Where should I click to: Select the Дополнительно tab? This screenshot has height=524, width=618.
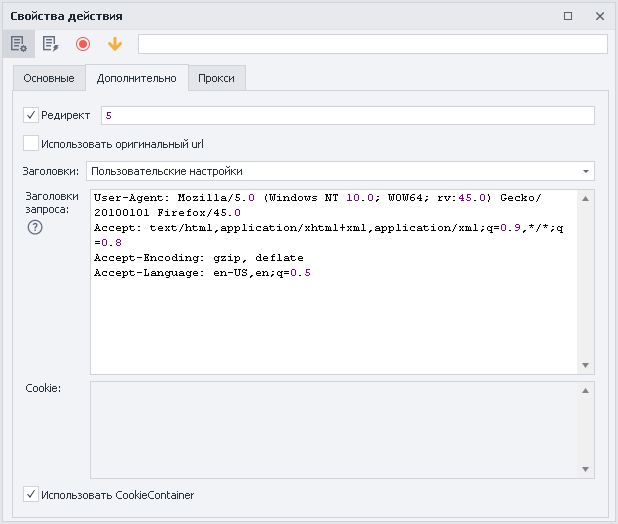(x=136, y=78)
